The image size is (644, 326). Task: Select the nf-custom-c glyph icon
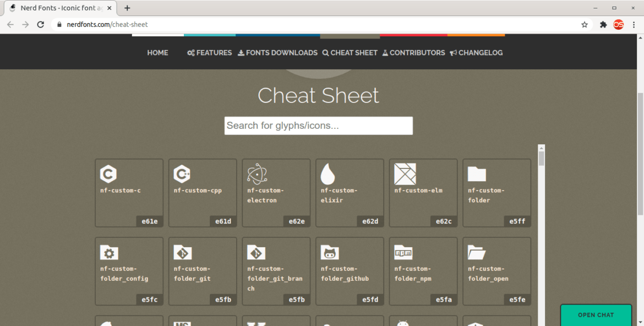(x=108, y=174)
